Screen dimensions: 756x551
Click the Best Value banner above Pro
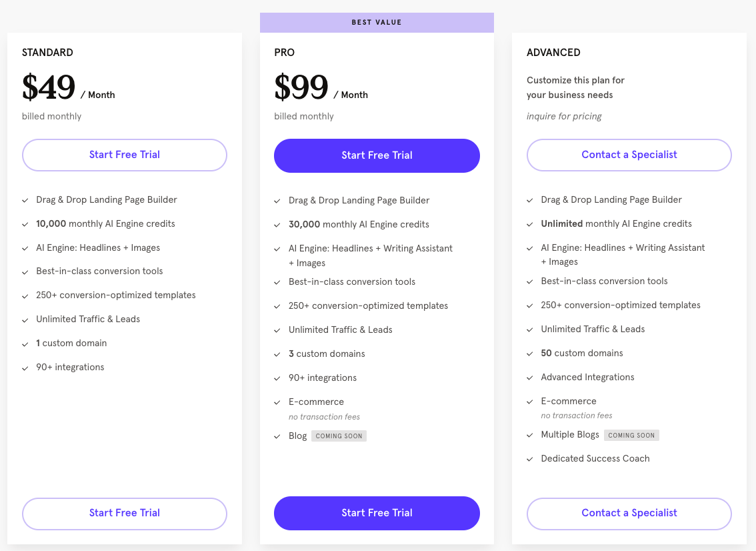(x=377, y=23)
